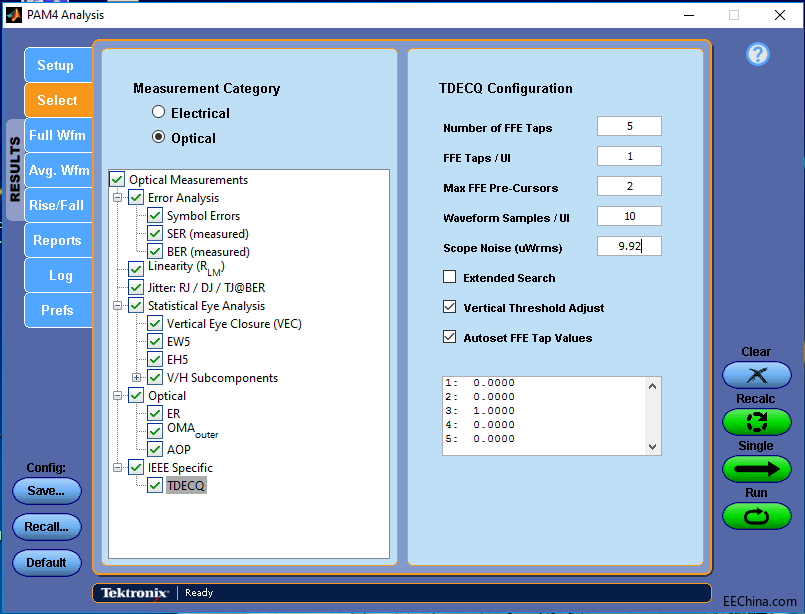This screenshot has height=614, width=805.
Task: Open the help question mark icon
Action: [757, 54]
